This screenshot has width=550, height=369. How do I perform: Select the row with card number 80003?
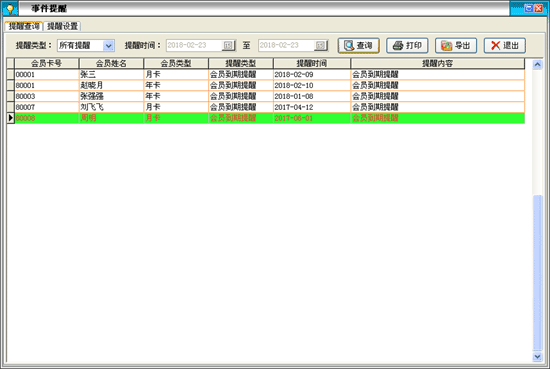(x=269, y=96)
